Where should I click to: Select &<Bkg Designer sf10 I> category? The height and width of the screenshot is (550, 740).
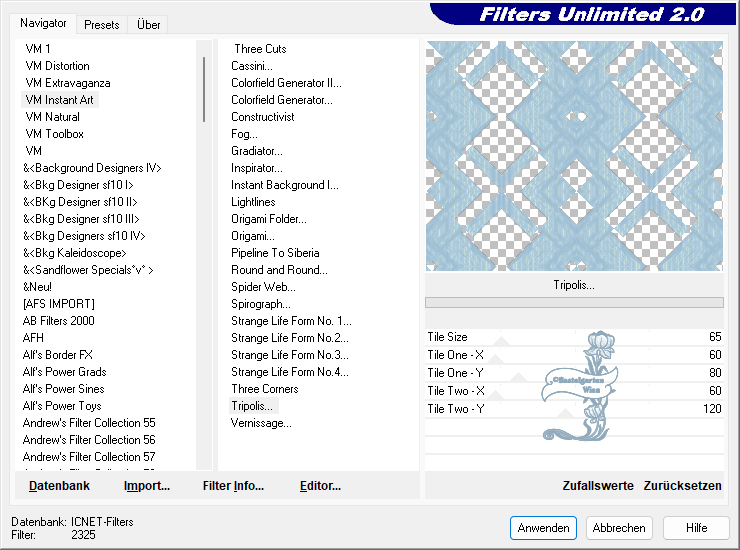[x=78, y=185]
